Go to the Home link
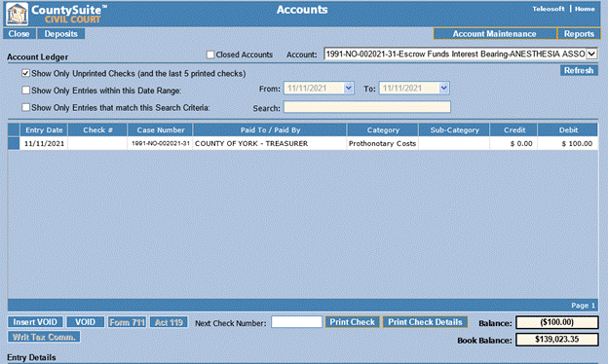608x364 pixels. coord(585,9)
